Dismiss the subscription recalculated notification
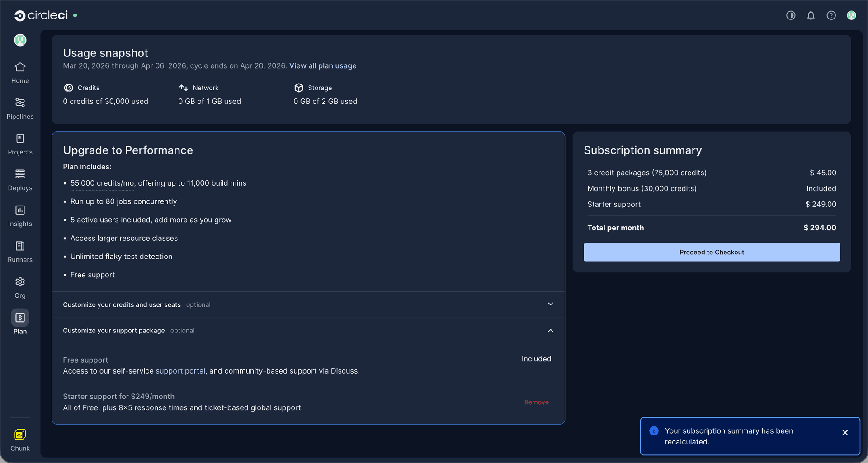Viewport: 868px width, 463px height. point(845,433)
